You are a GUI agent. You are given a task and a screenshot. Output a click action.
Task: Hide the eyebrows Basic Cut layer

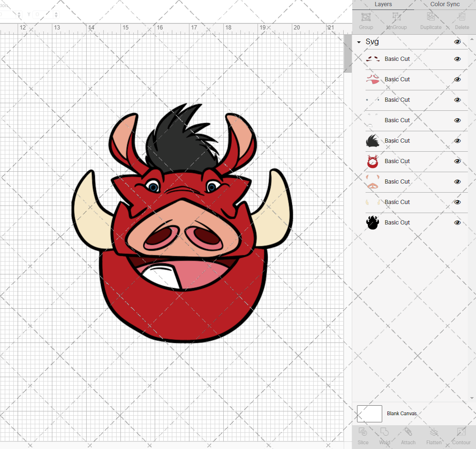pos(457,59)
